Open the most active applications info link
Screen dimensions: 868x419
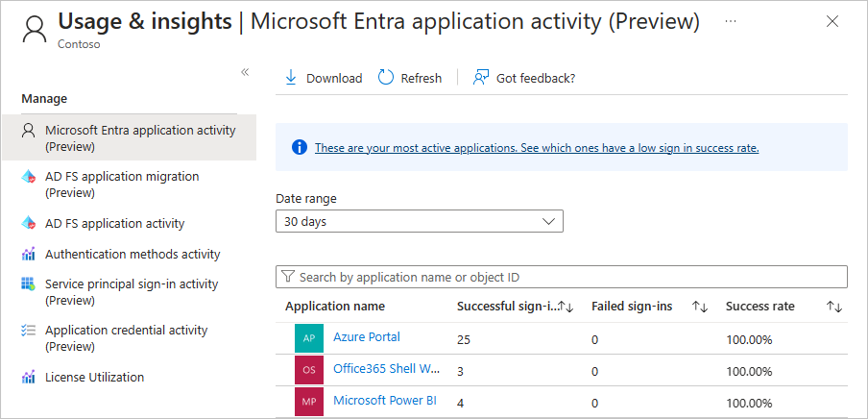pyautogui.click(x=537, y=148)
